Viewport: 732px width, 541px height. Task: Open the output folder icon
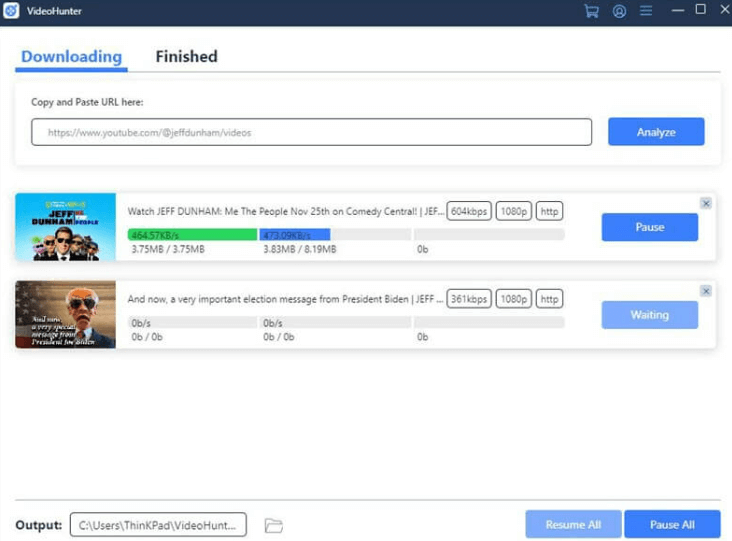point(274,525)
